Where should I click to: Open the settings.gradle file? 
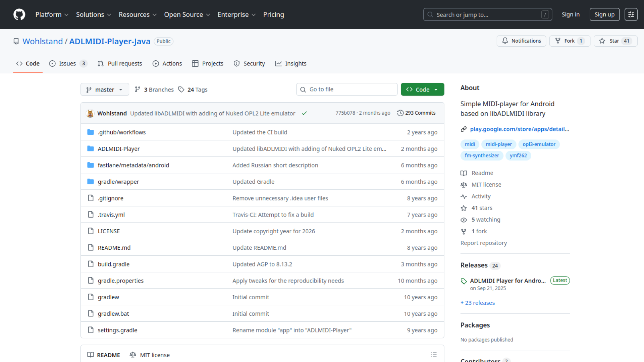coord(117,330)
